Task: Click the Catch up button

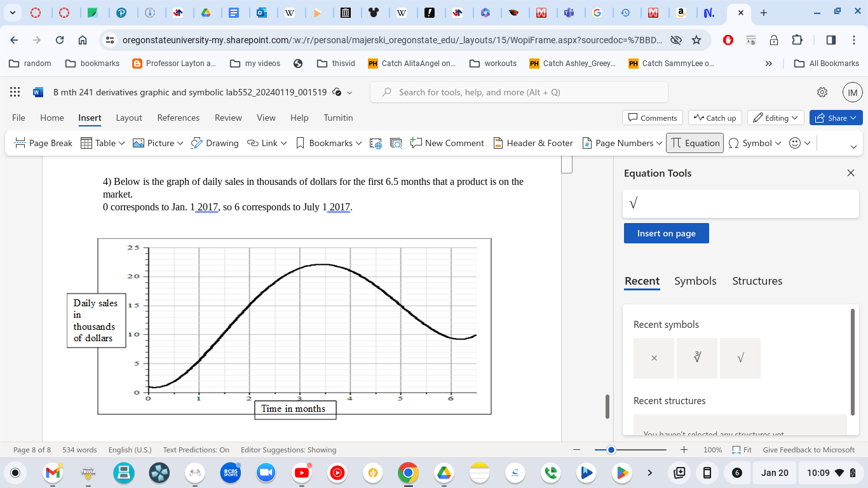Action: [715, 118]
